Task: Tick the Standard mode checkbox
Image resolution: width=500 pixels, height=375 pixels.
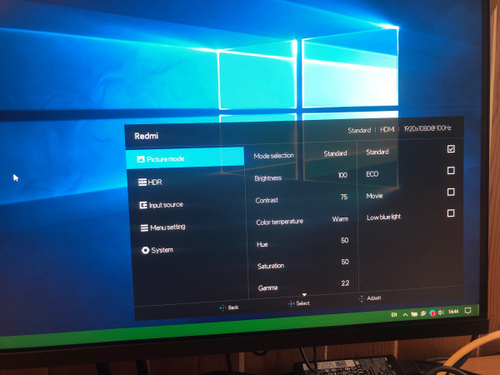Action: tap(451, 149)
